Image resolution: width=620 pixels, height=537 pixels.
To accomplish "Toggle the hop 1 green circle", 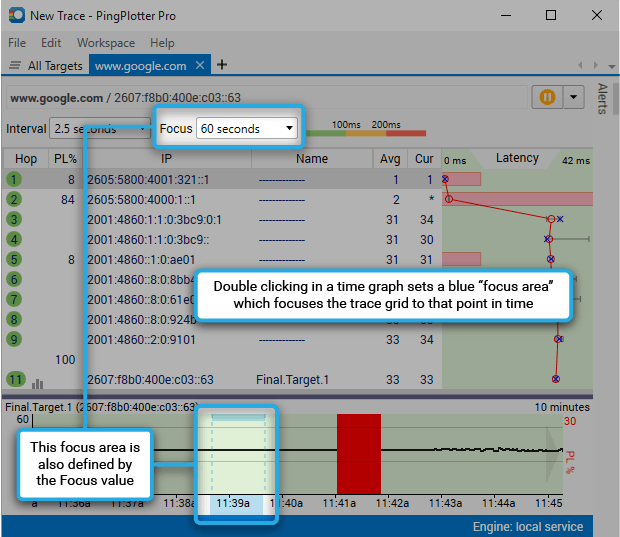I will pos(14,179).
